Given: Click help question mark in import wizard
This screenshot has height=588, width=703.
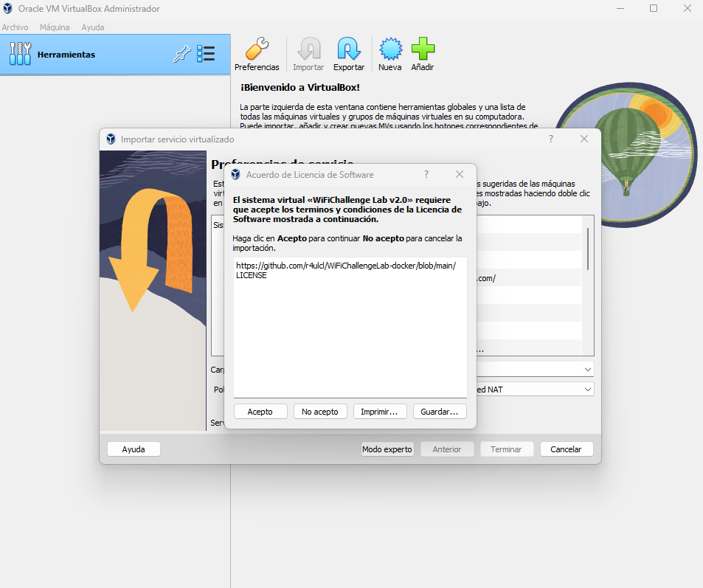Looking at the screenshot, I should (x=551, y=139).
